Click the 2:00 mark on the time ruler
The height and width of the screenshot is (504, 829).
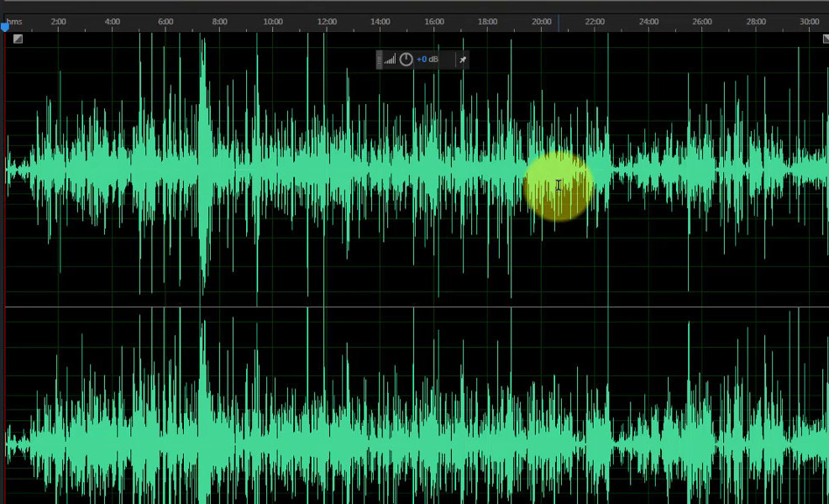coord(58,21)
